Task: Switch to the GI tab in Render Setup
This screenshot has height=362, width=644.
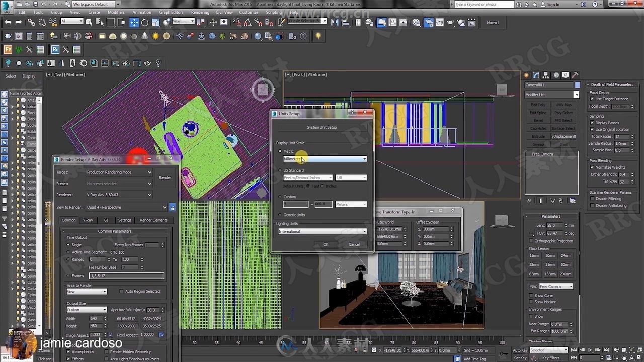Action: (x=106, y=220)
